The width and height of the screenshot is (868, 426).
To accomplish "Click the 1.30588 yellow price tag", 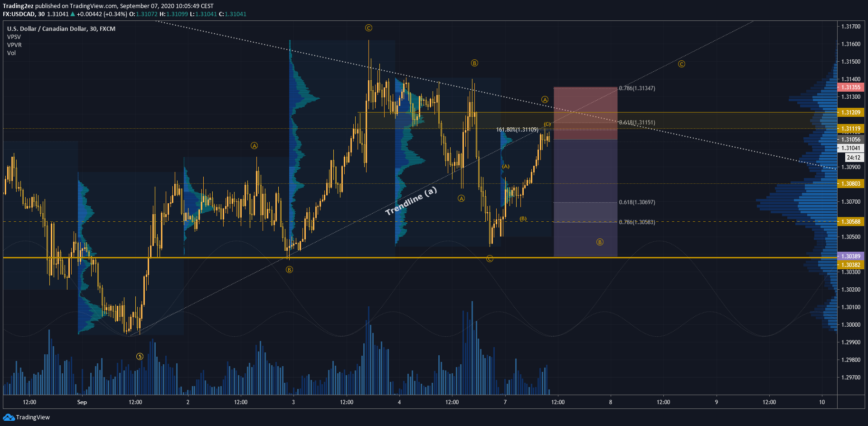I will click(850, 222).
